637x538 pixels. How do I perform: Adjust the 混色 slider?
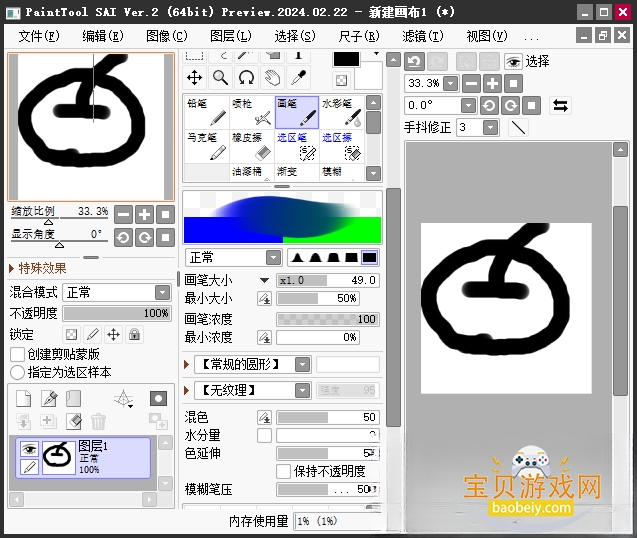point(328,417)
